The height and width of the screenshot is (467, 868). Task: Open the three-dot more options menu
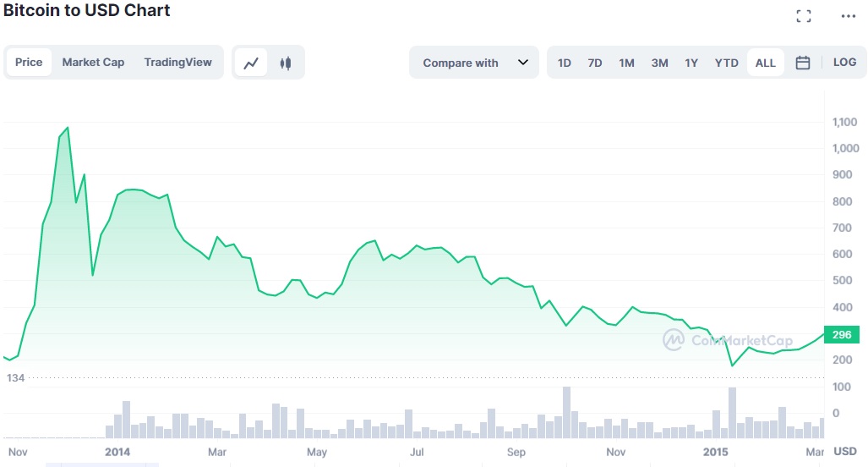click(x=848, y=16)
